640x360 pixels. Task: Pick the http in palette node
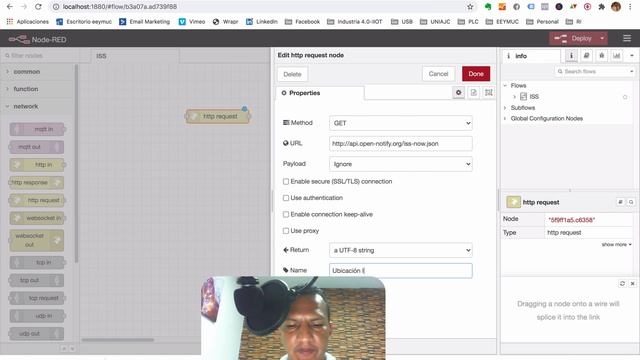[37, 165]
